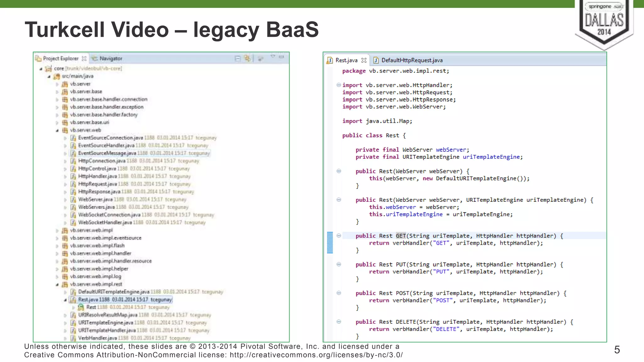The width and height of the screenshot is (644, 362).
Task: Click the vb.server.base.uri package icon
Action: pyautogui.click(x=65, y=122)
